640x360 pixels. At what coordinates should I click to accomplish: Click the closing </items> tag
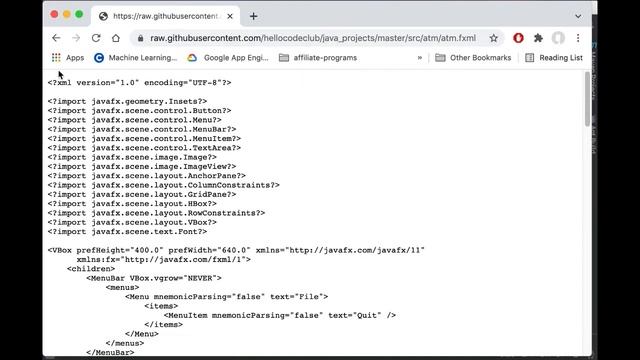click(x=164, y=325)
